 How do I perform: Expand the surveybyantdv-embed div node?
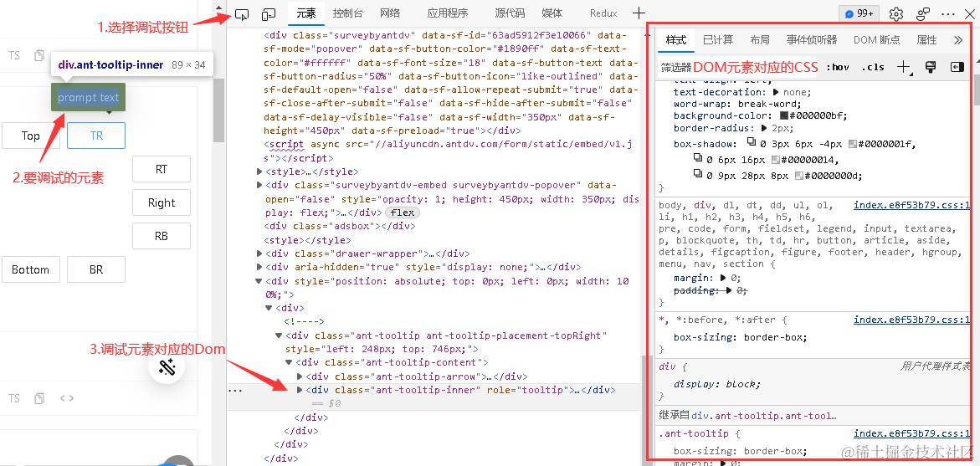pos(260,185)
